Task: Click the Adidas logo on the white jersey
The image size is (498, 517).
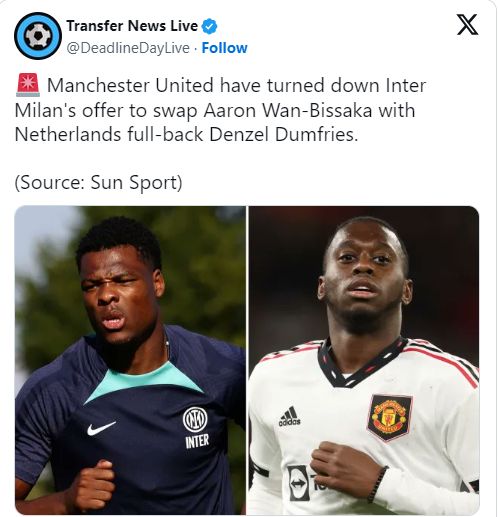Action: point(289,416)
